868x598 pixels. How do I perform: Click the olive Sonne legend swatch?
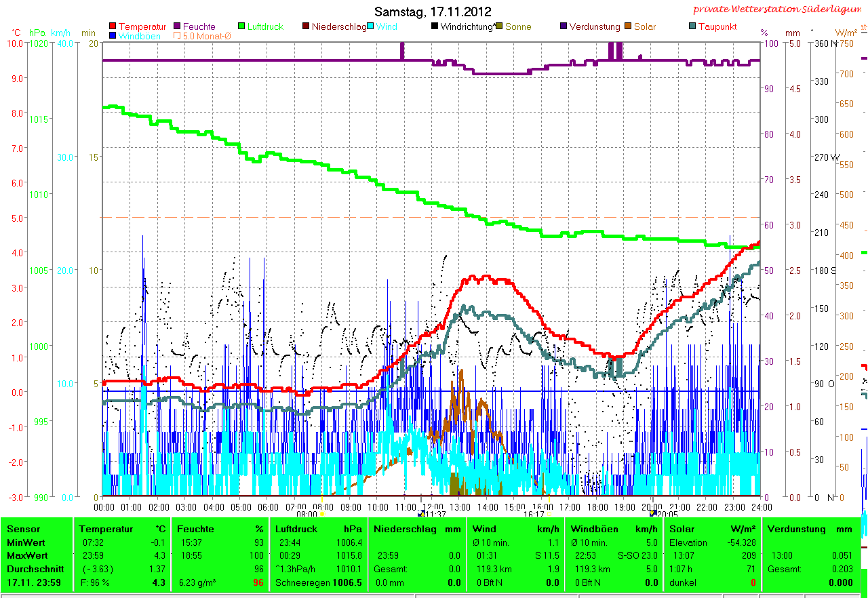coord(499,26)
